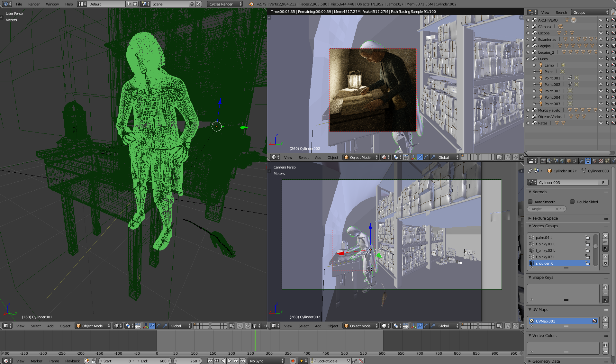616x364 pixels.
Task: Open the No Sync playback dropdown
Action: click(x=267, y=361)
